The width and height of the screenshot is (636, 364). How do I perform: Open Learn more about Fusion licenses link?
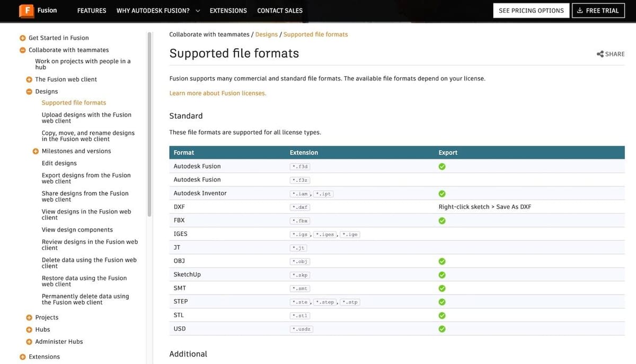tap(218, 93)
